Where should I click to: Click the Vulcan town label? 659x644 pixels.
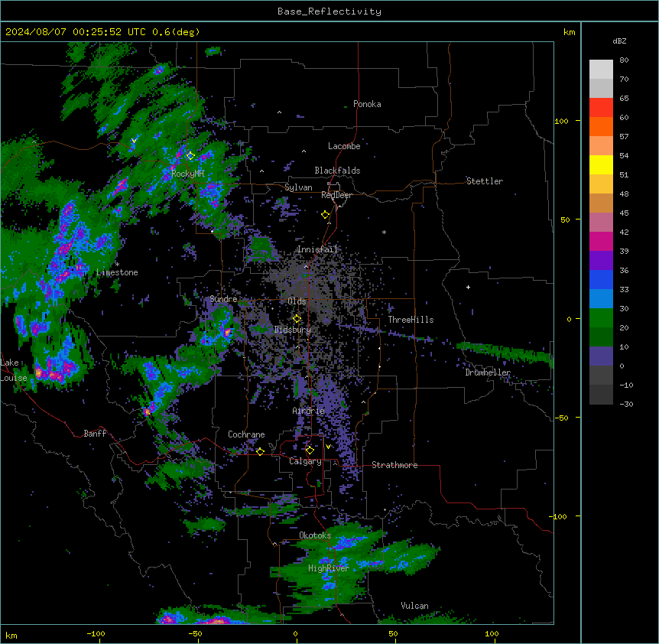coord(415,606)
